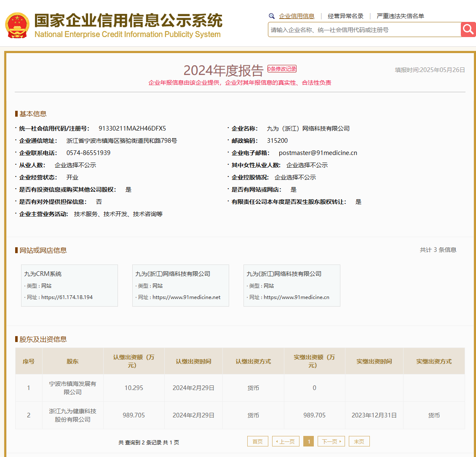Click shareholder 浙江九为健康科技股份有限公司 cell
Screen dimensions: 476x457
tap(72, 415)
